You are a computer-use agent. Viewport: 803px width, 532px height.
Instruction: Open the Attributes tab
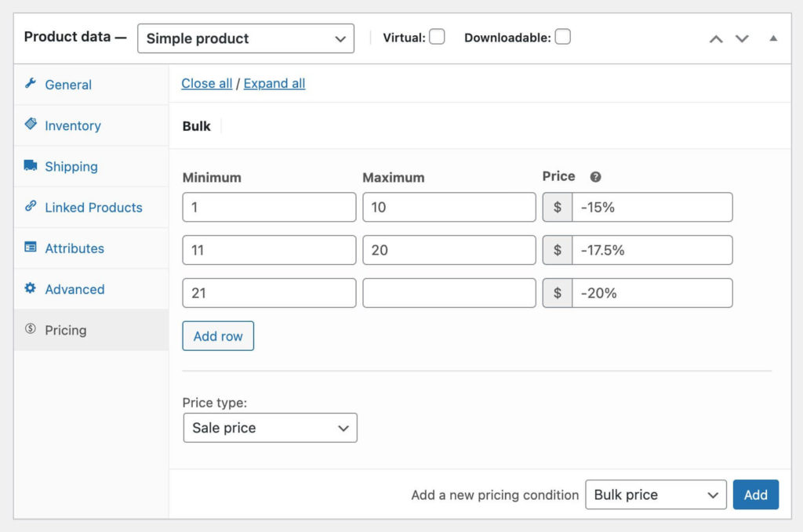[91, 248]
